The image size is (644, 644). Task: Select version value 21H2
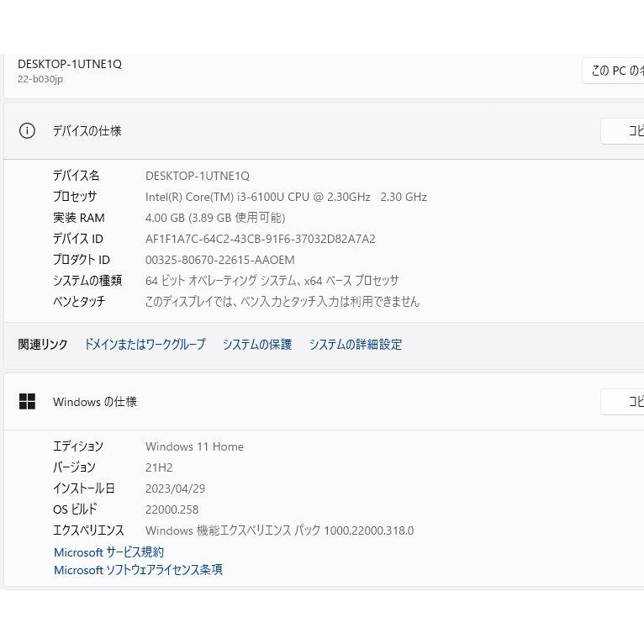pyautogui.click(x=159, y=467)
